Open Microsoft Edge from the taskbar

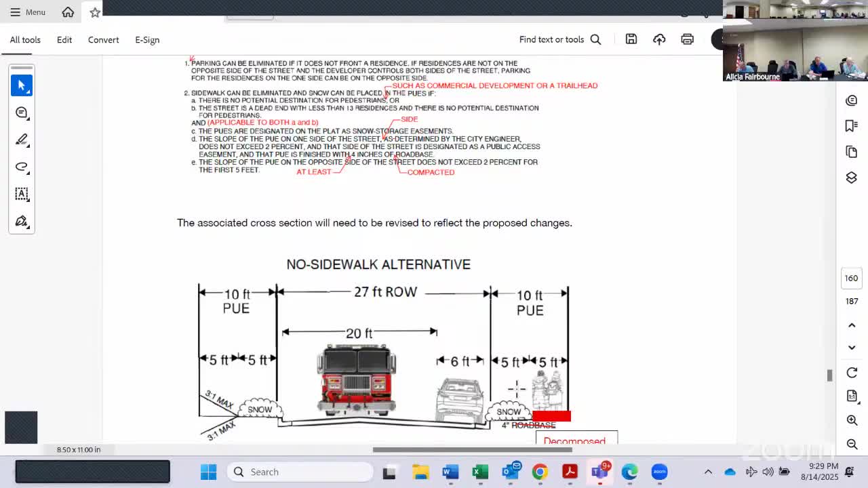(629, 472)
